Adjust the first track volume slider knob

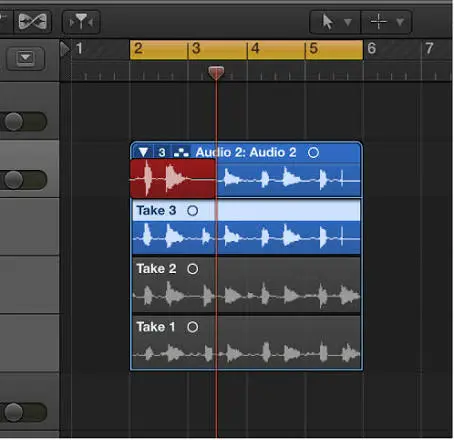coord(13,121)
